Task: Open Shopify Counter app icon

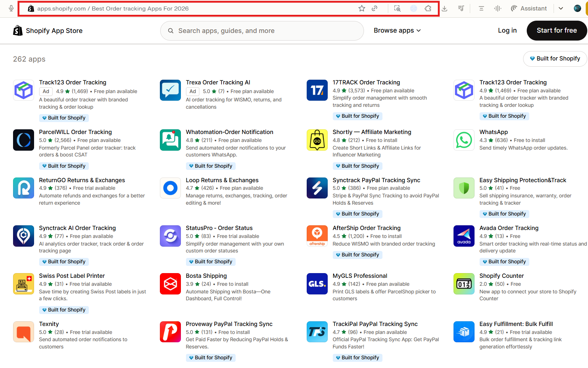Action: 464,284
